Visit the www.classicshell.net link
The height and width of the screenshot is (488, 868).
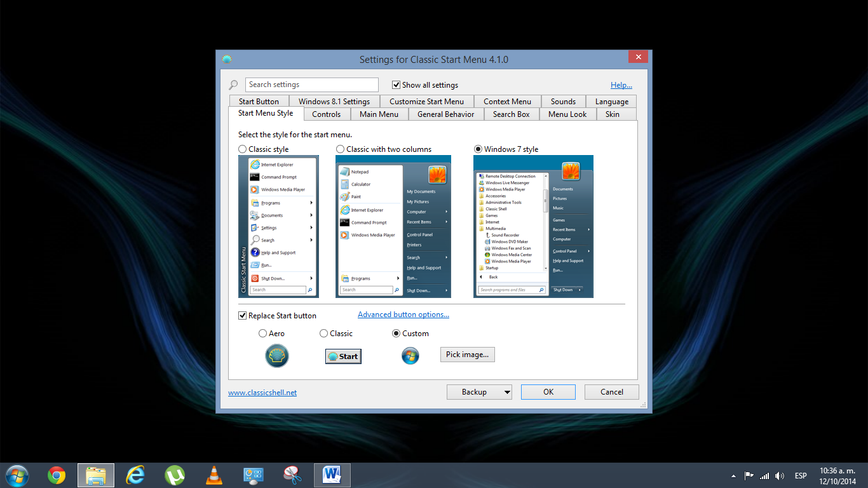pos(262,393)
